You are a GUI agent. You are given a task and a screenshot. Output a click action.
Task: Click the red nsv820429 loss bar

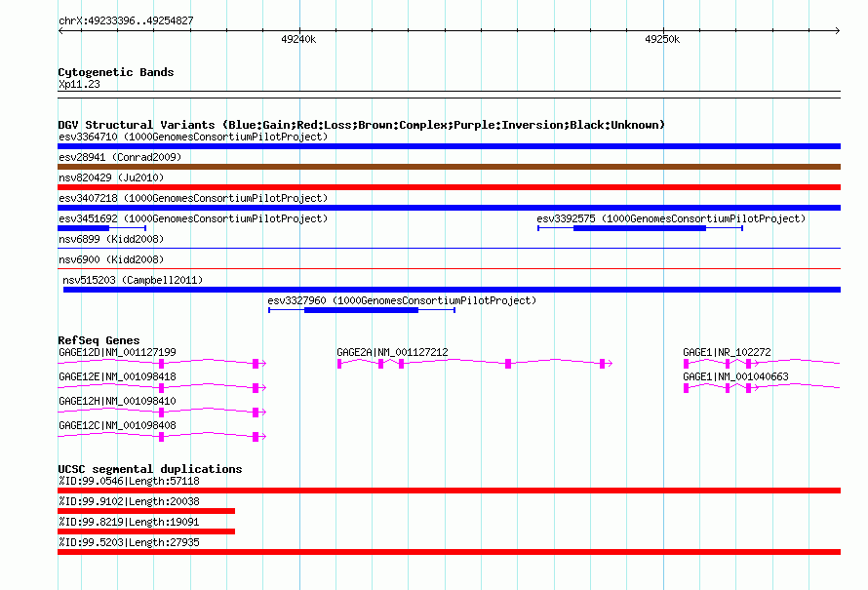tap(449, 187)
